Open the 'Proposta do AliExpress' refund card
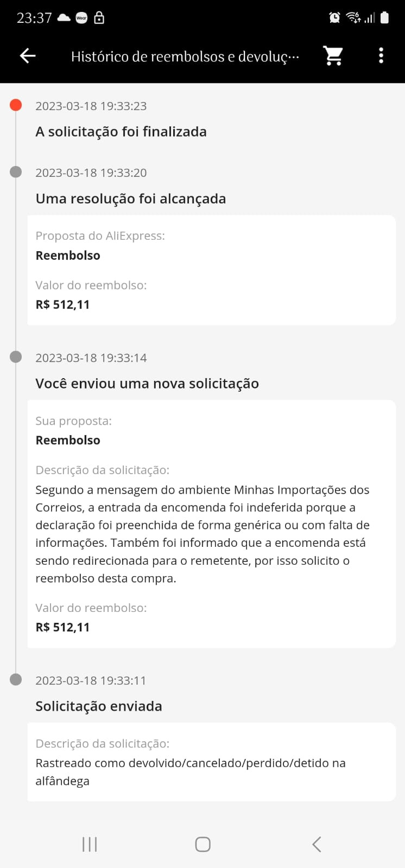 click(211, 270)
